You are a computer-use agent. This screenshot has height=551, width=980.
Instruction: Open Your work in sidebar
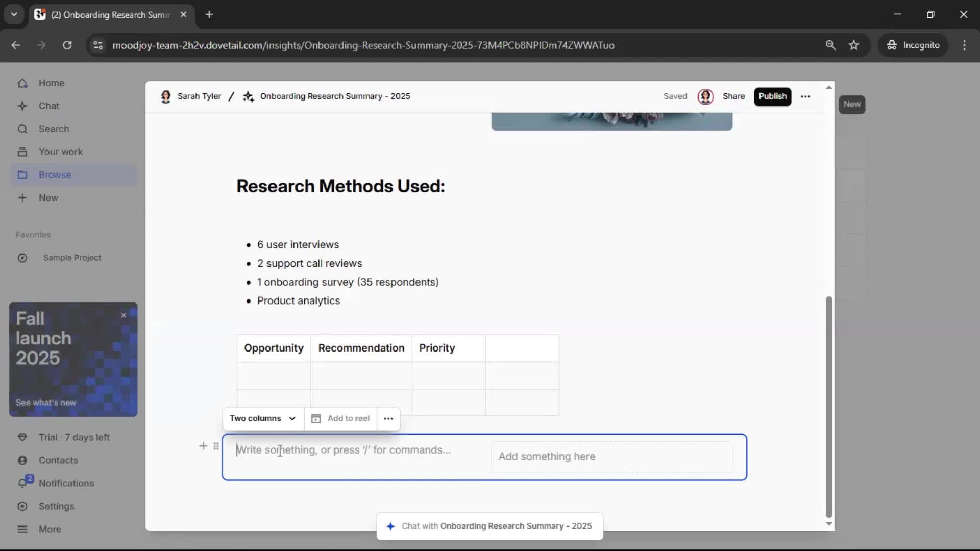pyautogui.click(x=60, y=152)
